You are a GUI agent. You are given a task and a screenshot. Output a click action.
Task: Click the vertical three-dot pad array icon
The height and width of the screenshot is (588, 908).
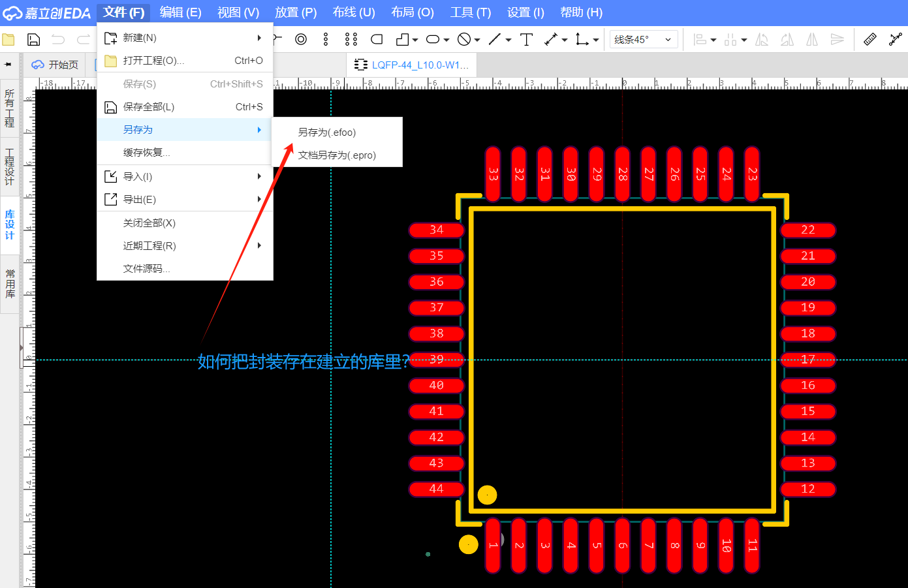(326, 40)
